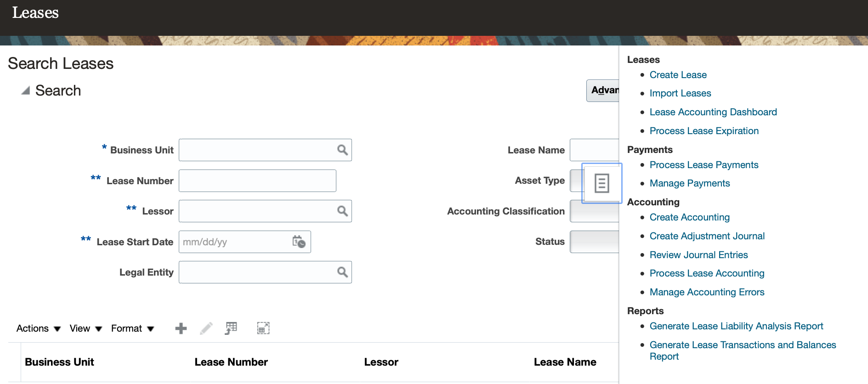Click the detach table icon
868x384 pixels.
point(263,328)
